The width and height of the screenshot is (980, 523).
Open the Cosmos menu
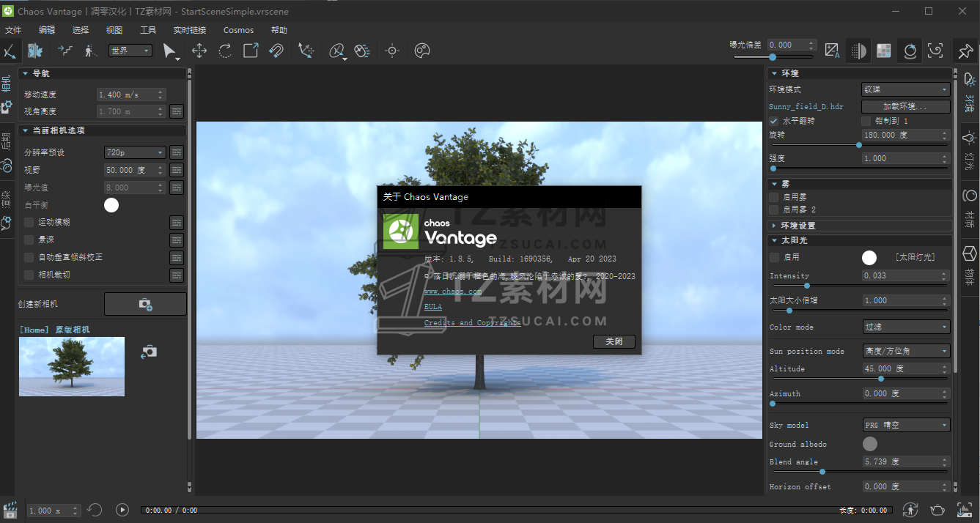(238, 30)
